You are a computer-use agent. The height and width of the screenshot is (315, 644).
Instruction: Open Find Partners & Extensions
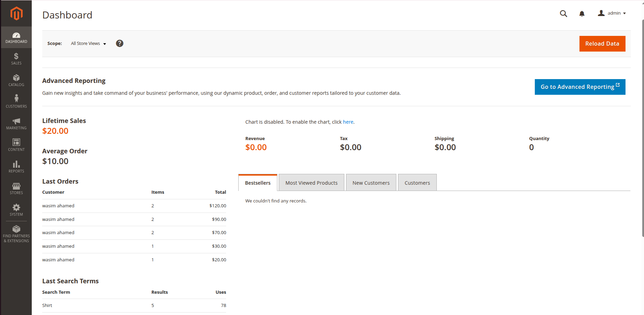16,233
